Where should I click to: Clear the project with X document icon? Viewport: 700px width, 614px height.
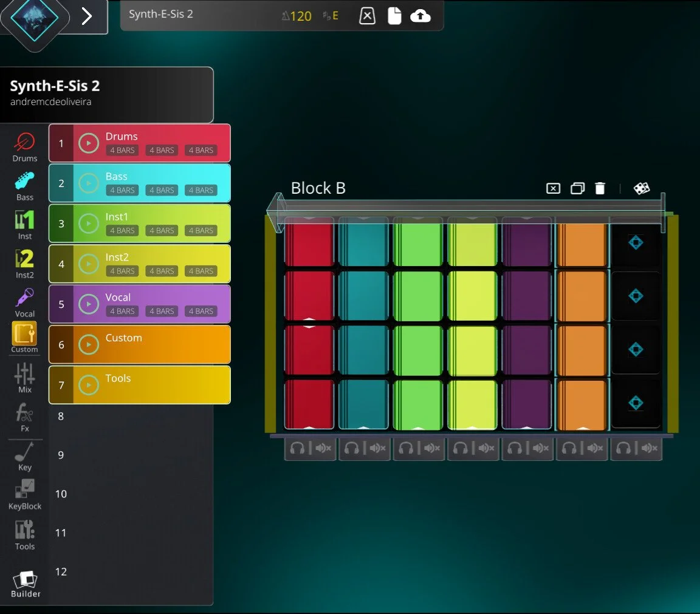point(367,16)
